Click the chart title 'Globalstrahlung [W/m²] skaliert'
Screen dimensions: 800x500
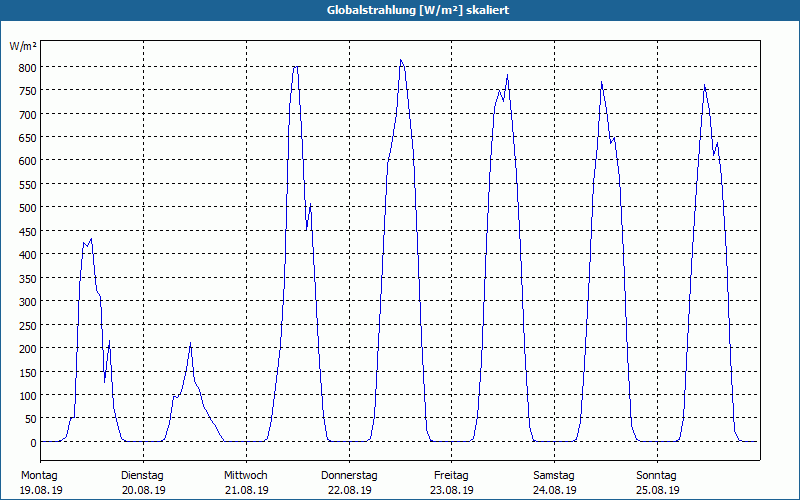click(x=418, y=10)
